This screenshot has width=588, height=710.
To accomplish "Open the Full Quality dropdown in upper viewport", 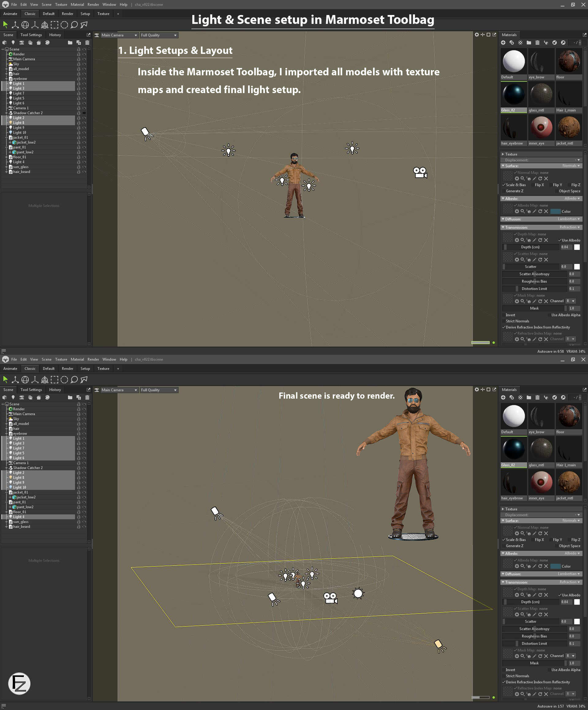I will [159, 35].
